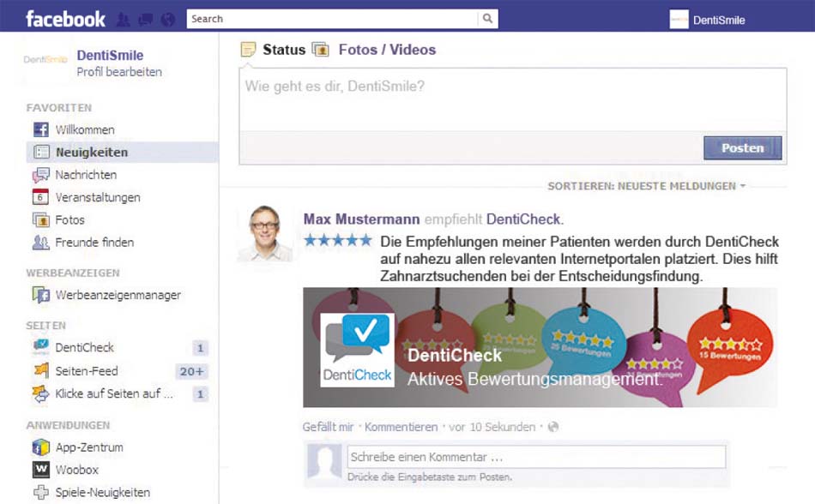The height and width of the screenshot is (504, 815).
Task: Click the Nachrichten speech bubble icon
Action: tap(41, 175)
